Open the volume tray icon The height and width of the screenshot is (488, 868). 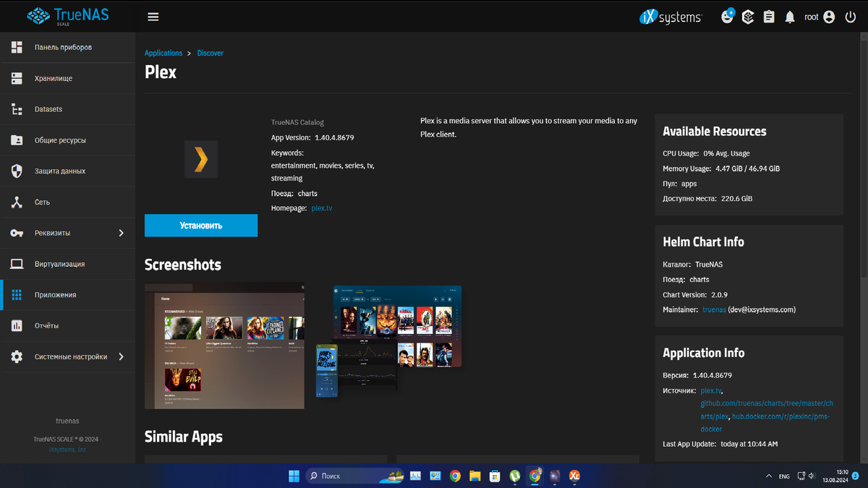(812, 476)
